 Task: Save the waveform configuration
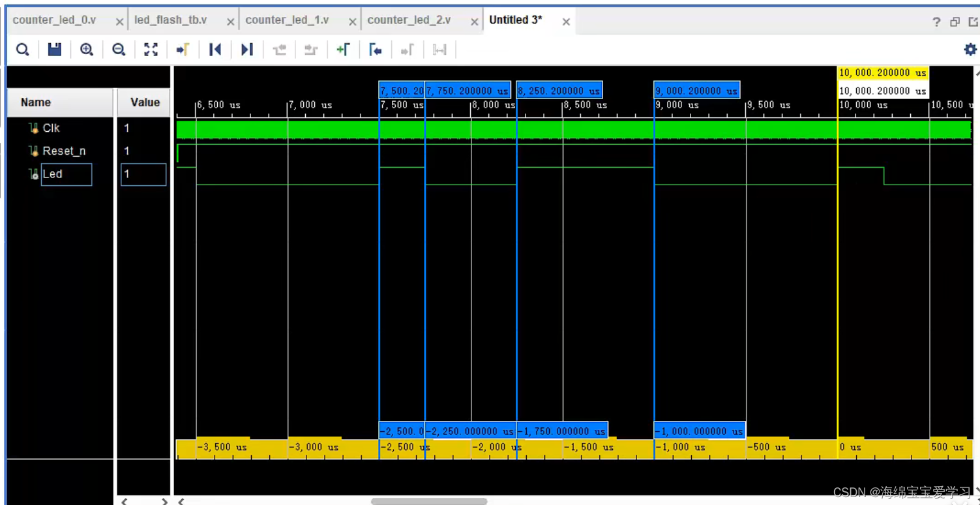click(55, 50)
